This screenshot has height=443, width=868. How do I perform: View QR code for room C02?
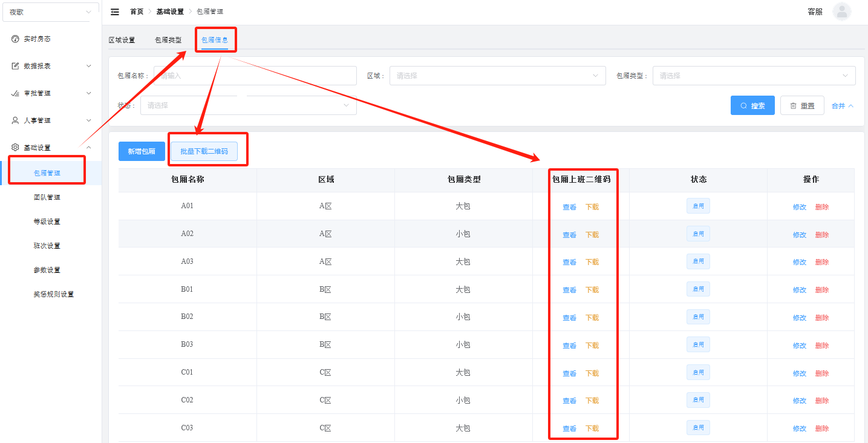[x=569, y=401]
